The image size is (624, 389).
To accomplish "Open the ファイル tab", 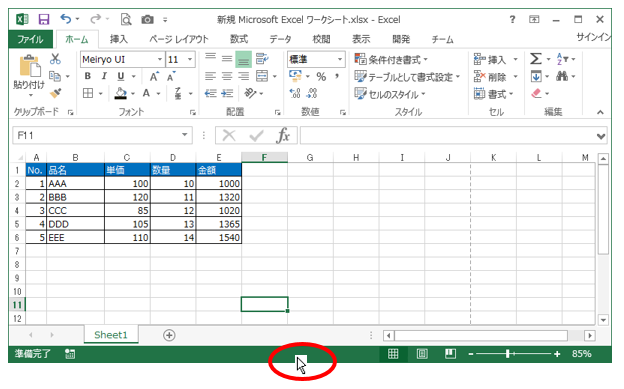I will (31, 39).
